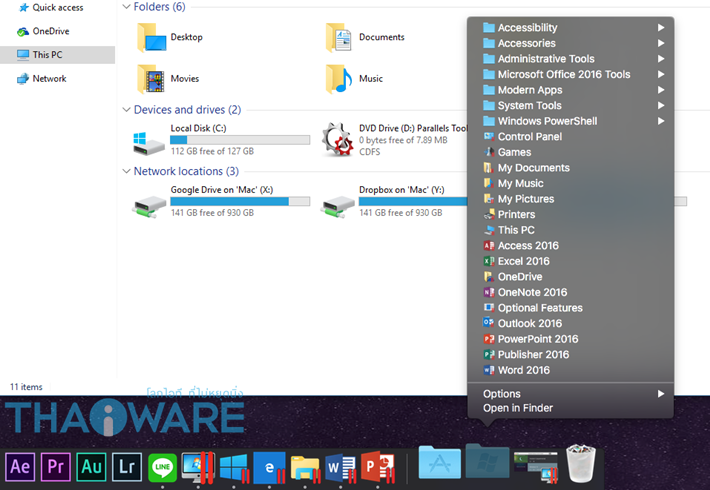Open Optional Features menu entry
This screenshot has width=710, height=490.
coord(571,308)
